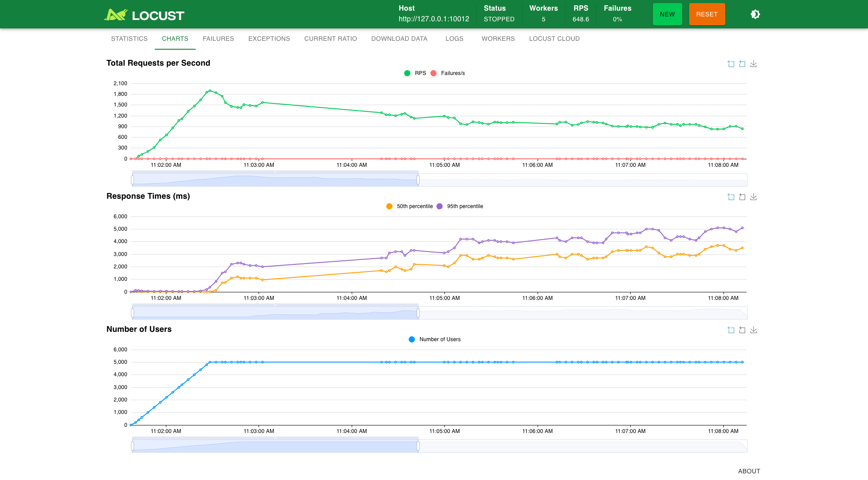
Task: Download the Response Times chart image
Action: [x=754, y=197]
